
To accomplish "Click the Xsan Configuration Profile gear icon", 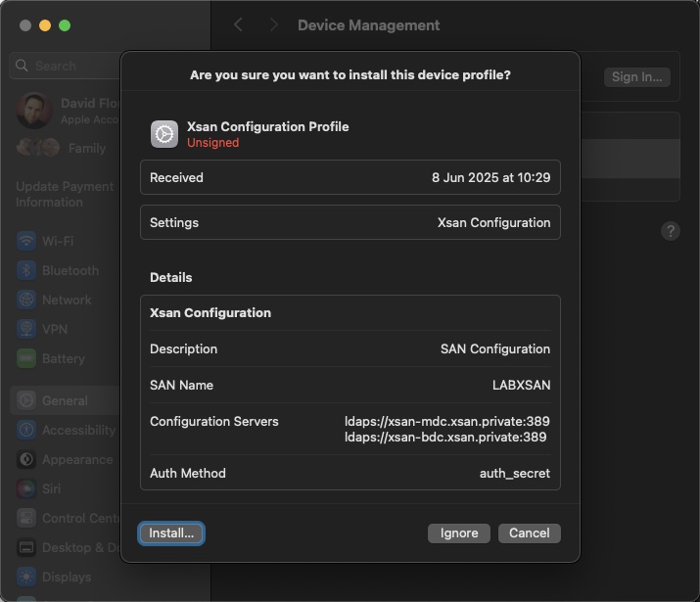I will [x=164, y=134].
